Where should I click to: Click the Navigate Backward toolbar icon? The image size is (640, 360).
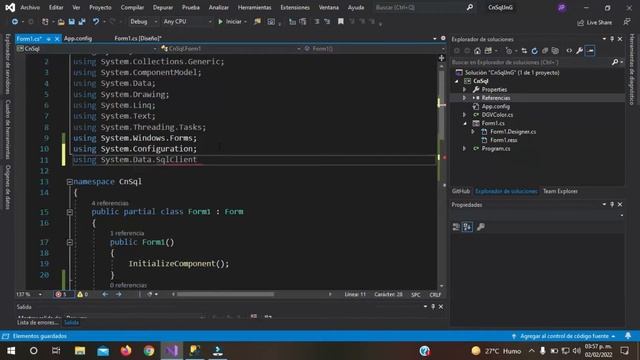point(15,22)
